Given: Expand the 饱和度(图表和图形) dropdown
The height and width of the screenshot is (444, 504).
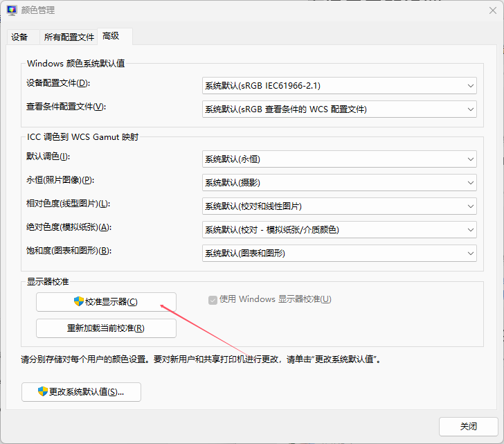Looking at the screenshot, I should [x=339, y=254].
